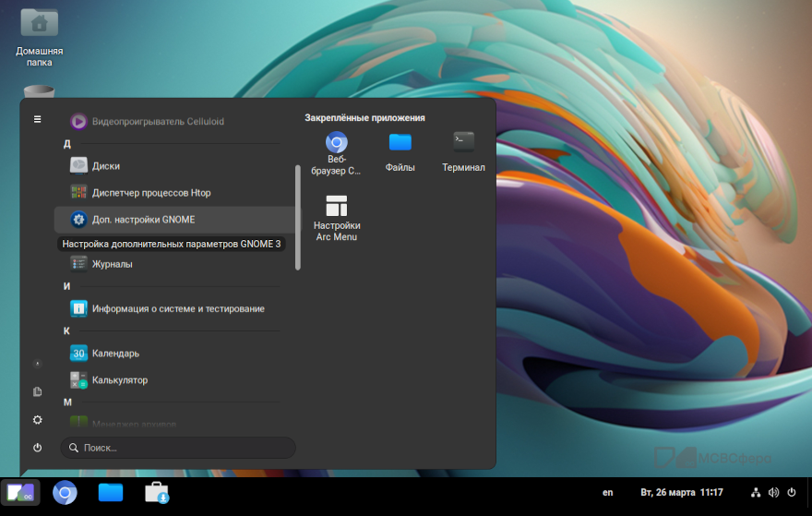Select Диски (Disks) from the app list
Viewport: 812px width, 516px height.
(106, 166)
